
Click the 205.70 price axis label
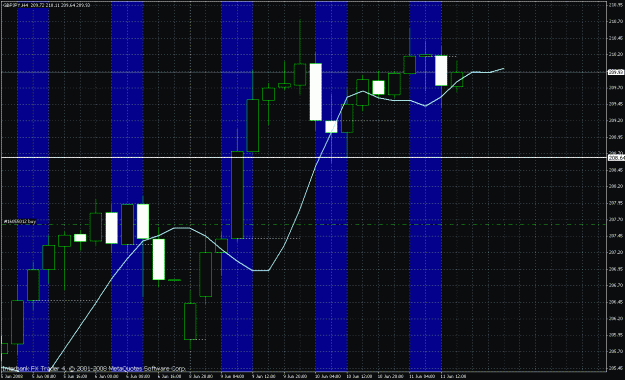tap(616, 352)
